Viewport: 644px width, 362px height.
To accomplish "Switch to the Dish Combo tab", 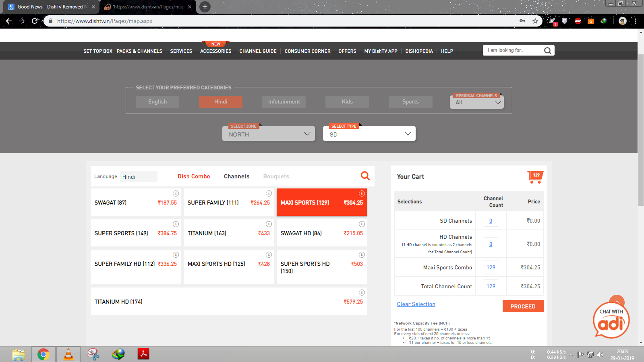I will (194, 176).
